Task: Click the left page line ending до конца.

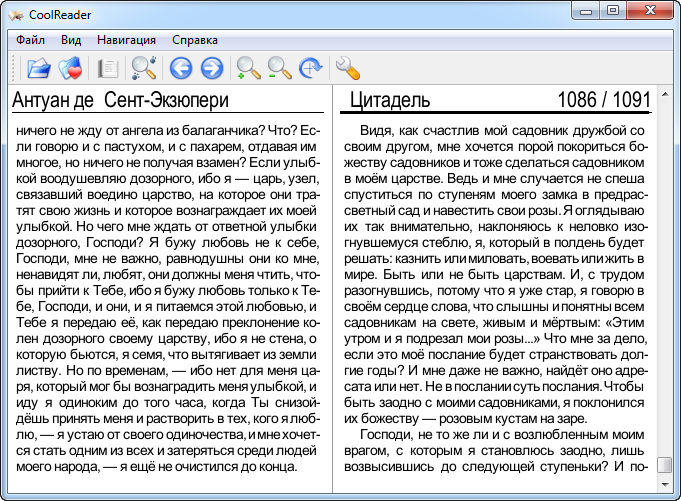Action: click(x=157, y=467)
